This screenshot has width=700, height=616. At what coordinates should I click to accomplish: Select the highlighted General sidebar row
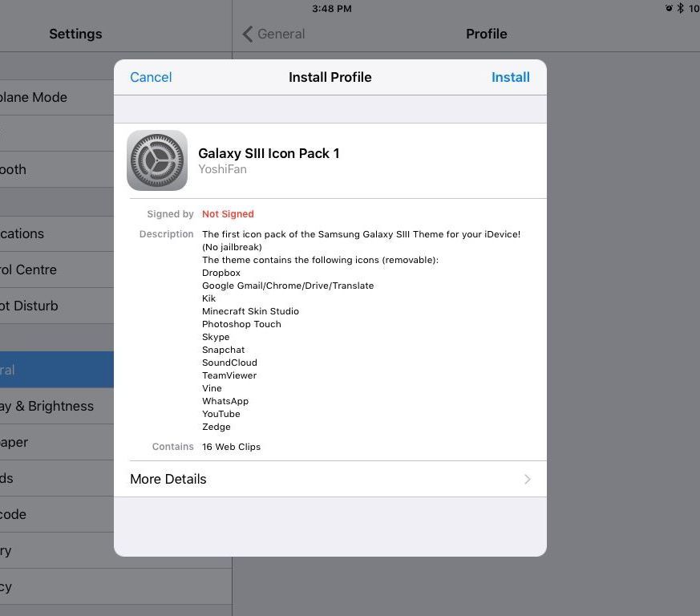[x=57, y=370]
